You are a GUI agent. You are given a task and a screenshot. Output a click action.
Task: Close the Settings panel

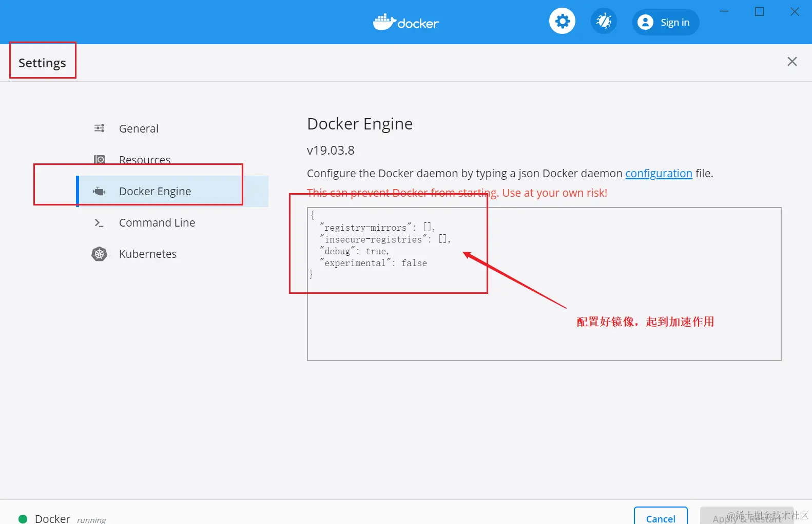[x=792, y=62]
